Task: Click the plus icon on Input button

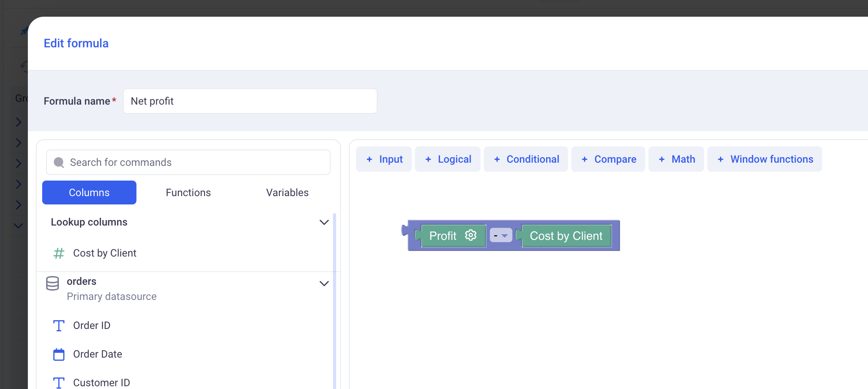Action: pyautogui.click(x=369, y=159)
